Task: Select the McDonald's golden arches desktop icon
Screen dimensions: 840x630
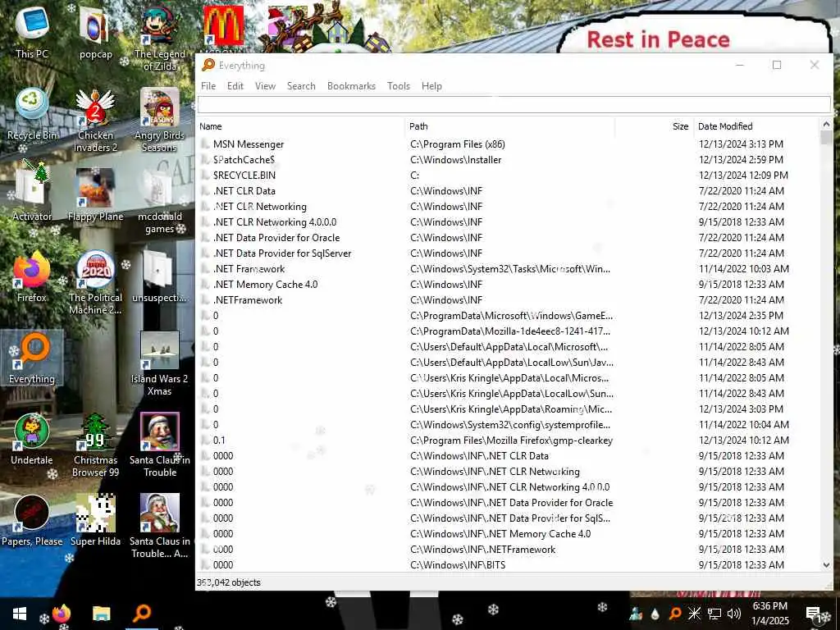Action: coord(223,25)
